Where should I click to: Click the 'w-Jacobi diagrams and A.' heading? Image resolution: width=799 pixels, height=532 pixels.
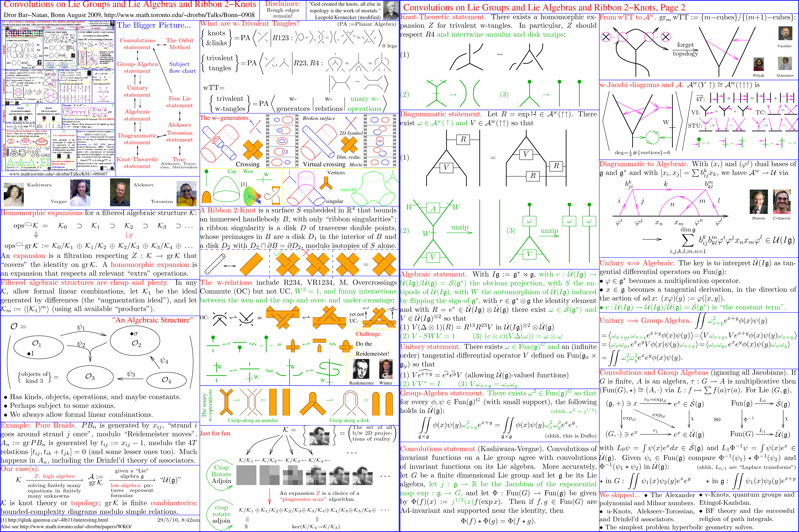[642, 85]
